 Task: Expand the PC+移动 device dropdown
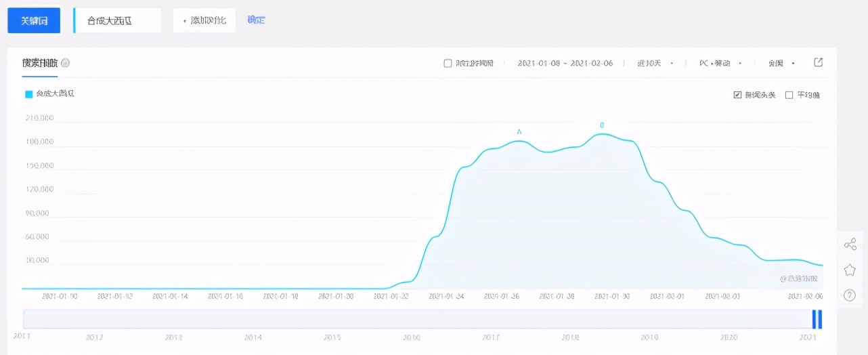click(x=720, y=63)
